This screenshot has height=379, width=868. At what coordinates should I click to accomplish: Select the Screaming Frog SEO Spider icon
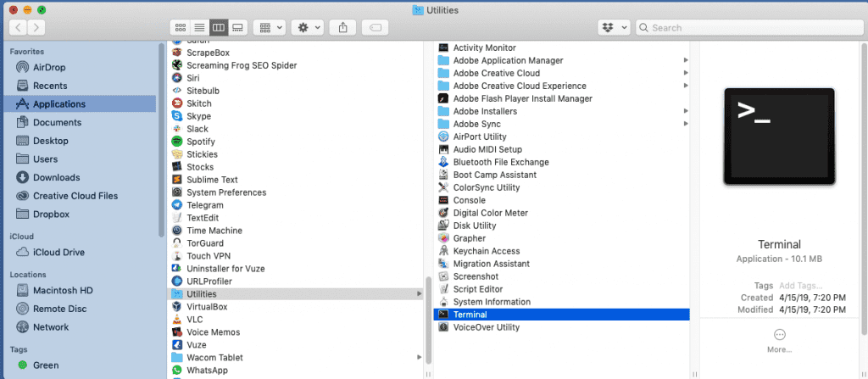point(177,65)
